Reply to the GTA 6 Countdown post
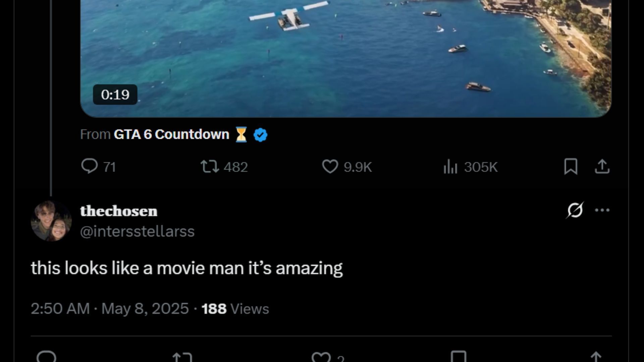 coord(90,167)
